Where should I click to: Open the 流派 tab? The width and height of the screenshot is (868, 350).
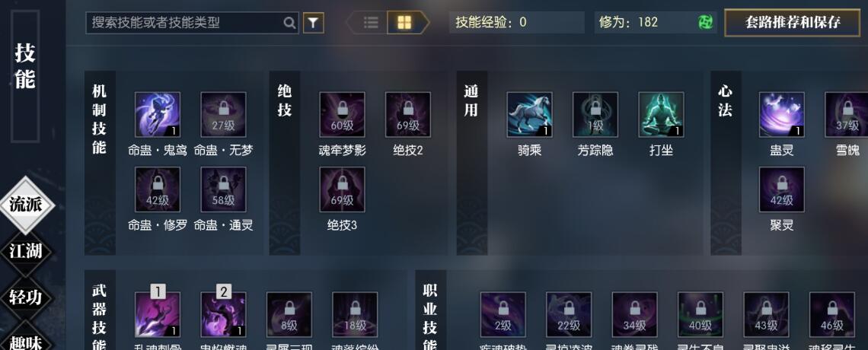pyautogui.click(x=25, y=205)
